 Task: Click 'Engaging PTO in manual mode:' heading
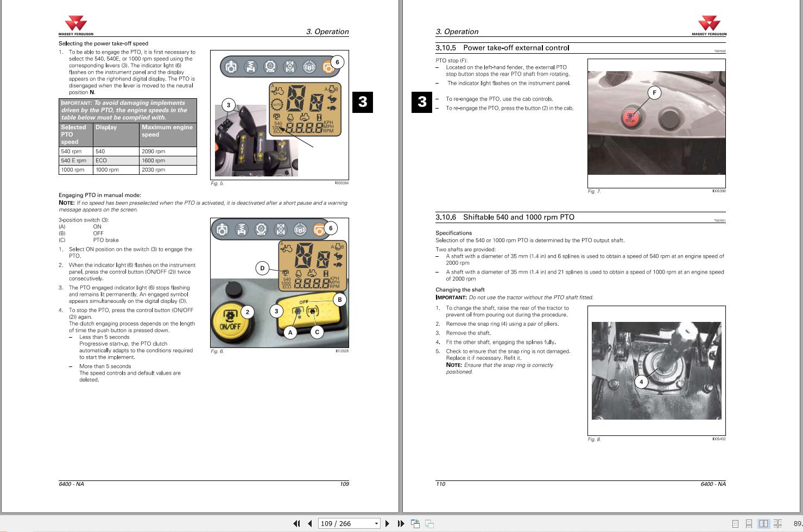point(100,195)
